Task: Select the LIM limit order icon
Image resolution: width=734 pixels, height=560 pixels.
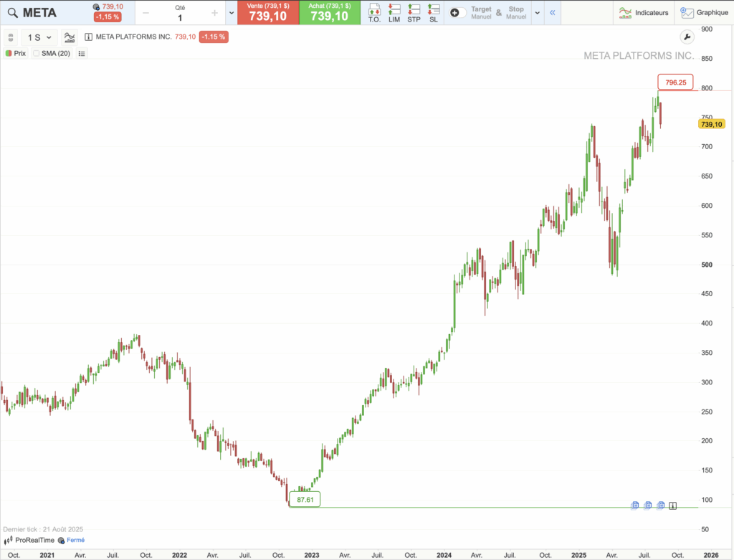Action: click(x=394, y=12)
